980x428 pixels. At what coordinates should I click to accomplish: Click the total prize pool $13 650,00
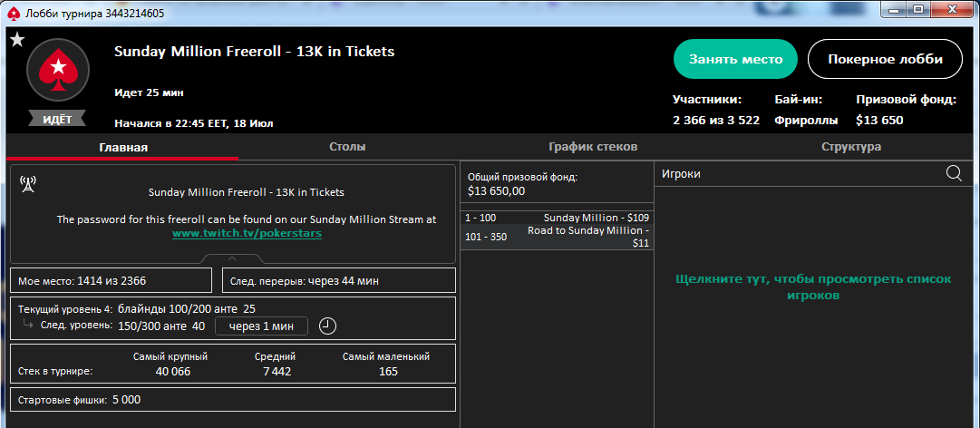click(x=497, y=191)
